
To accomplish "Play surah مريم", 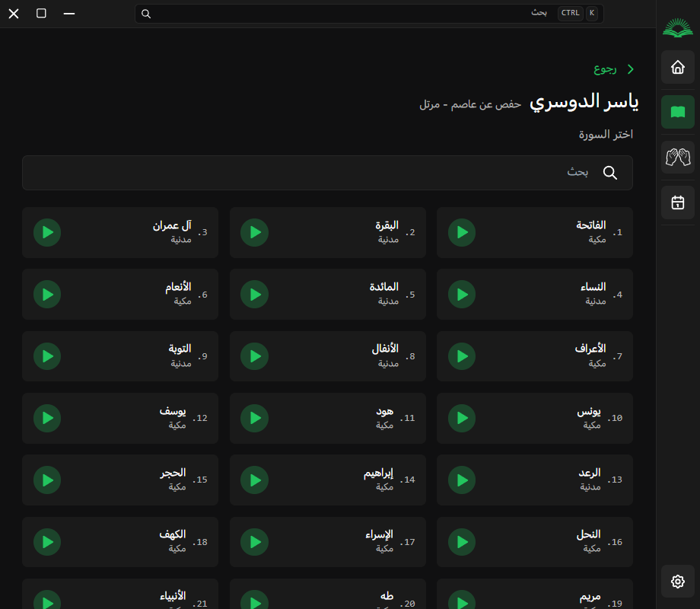I will [462, 601].
